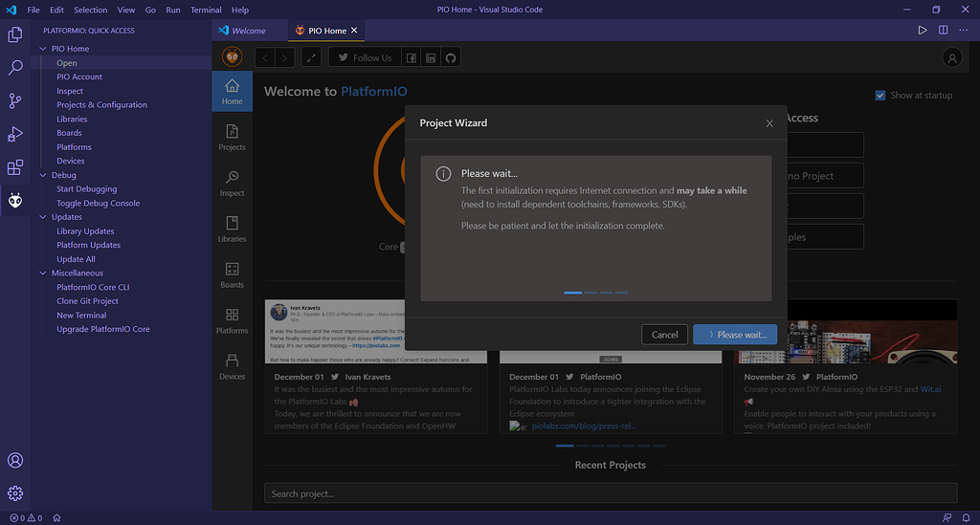
Task: Select Clone Git Project item
Action: [x=87, y=301]
